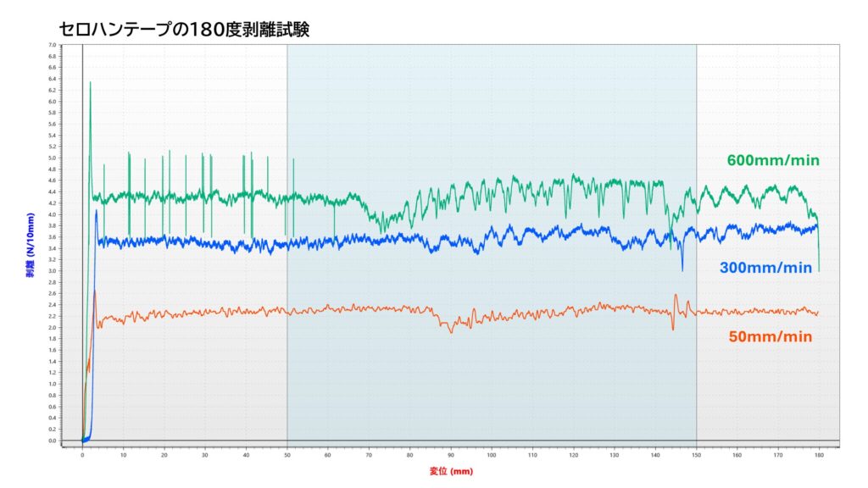Click the right edge of shaded analysis region

click(x=697, y=245)
